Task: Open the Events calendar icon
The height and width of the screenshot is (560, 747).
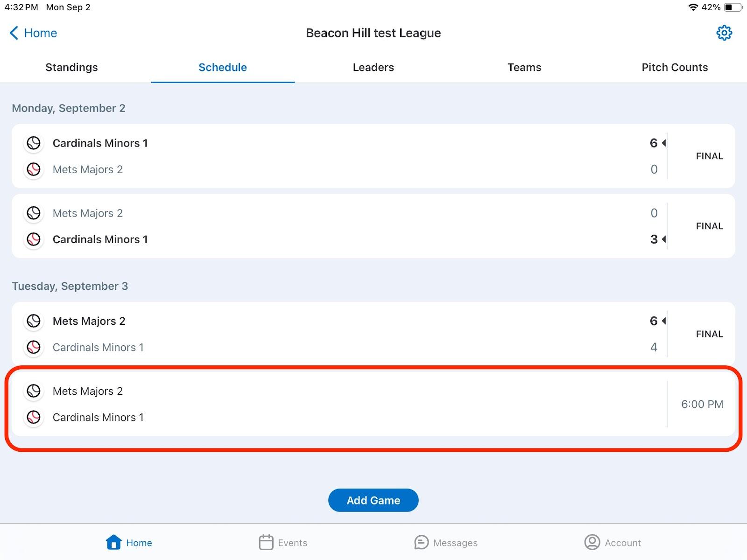Action: [266, 542]
